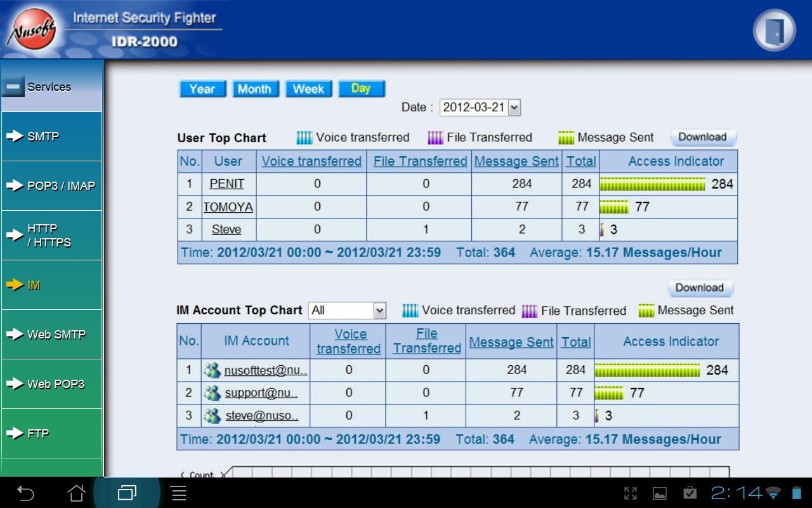Open the SMTP menu item
812x508 pixels.
click(52, 136)
